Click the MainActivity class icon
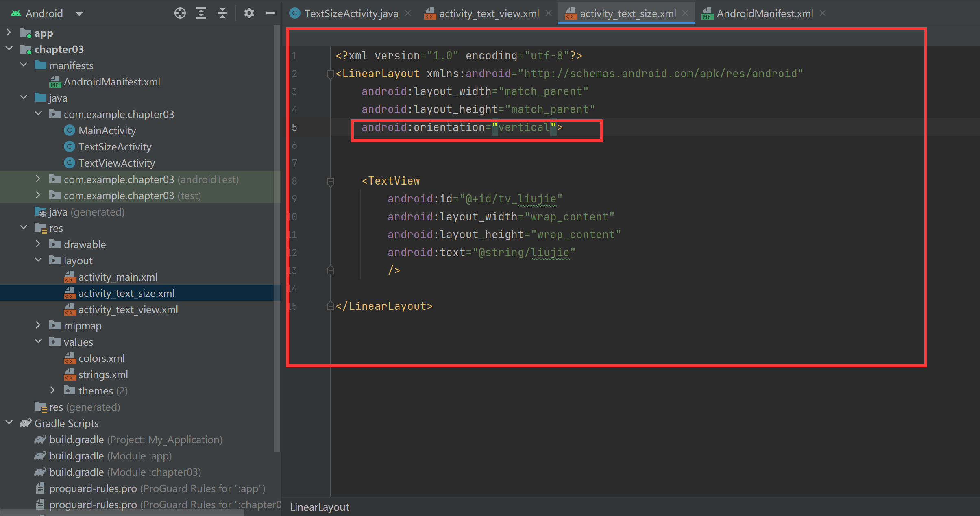The image size is (980, 516). [x=70, y=130]
